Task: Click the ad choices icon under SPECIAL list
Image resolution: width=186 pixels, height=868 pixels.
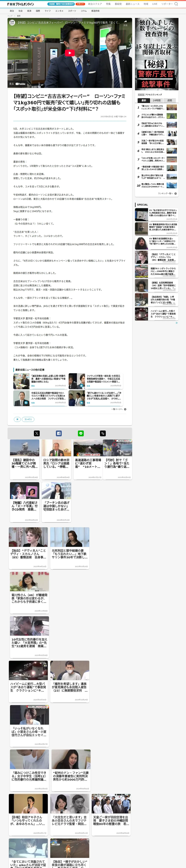Action: [x=177, y=323]
